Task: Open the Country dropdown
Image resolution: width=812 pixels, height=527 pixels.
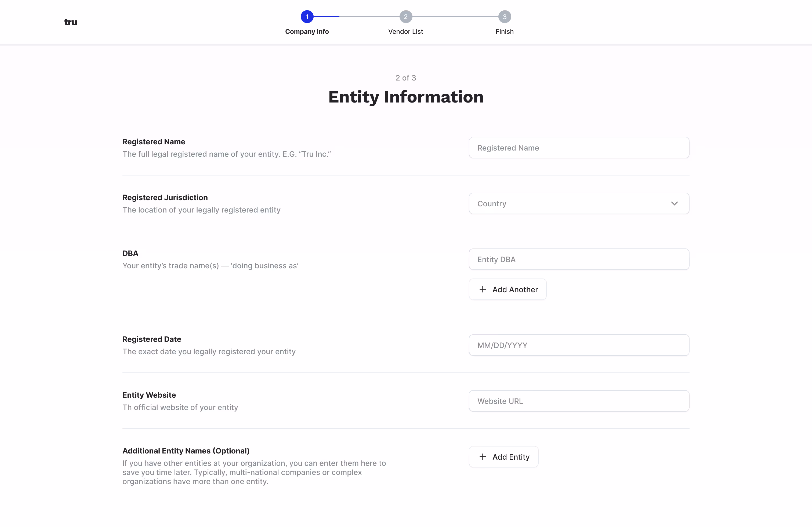Action: coord(579,203)
